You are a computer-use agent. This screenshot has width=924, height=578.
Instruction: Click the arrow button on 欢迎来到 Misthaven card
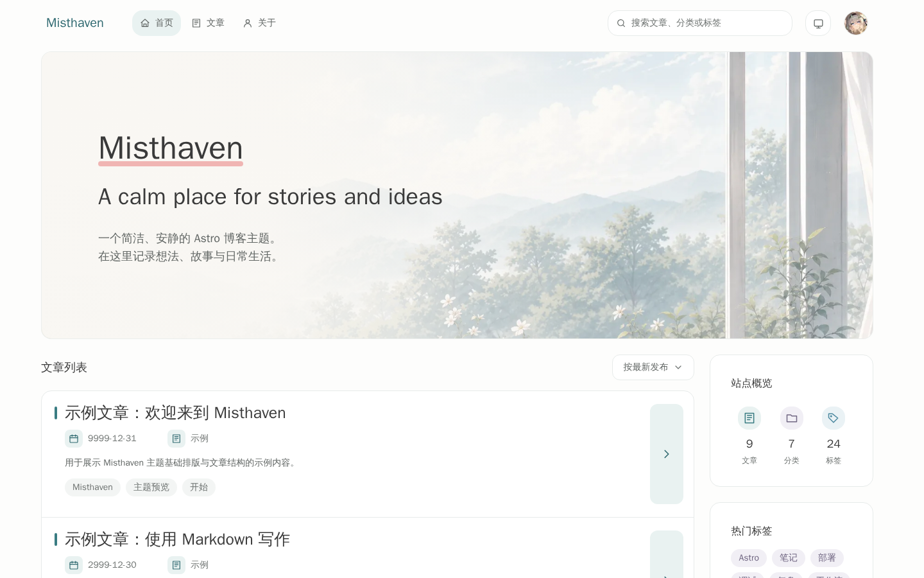667,454
